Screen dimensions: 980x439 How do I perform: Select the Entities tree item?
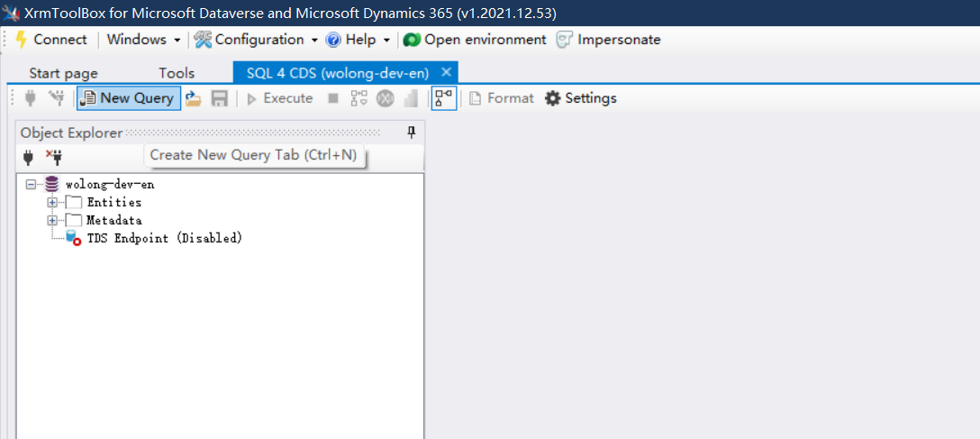[113, 203]
